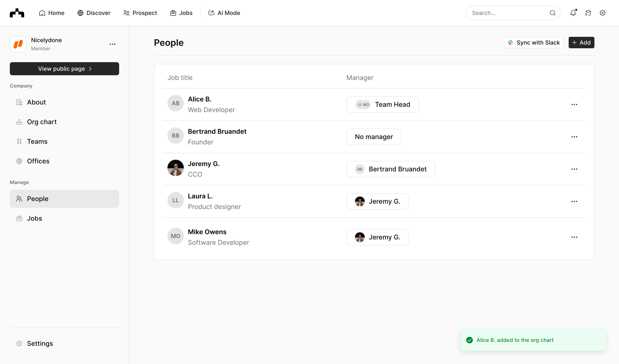Switch to the People section in sidebar

[37, 199]
